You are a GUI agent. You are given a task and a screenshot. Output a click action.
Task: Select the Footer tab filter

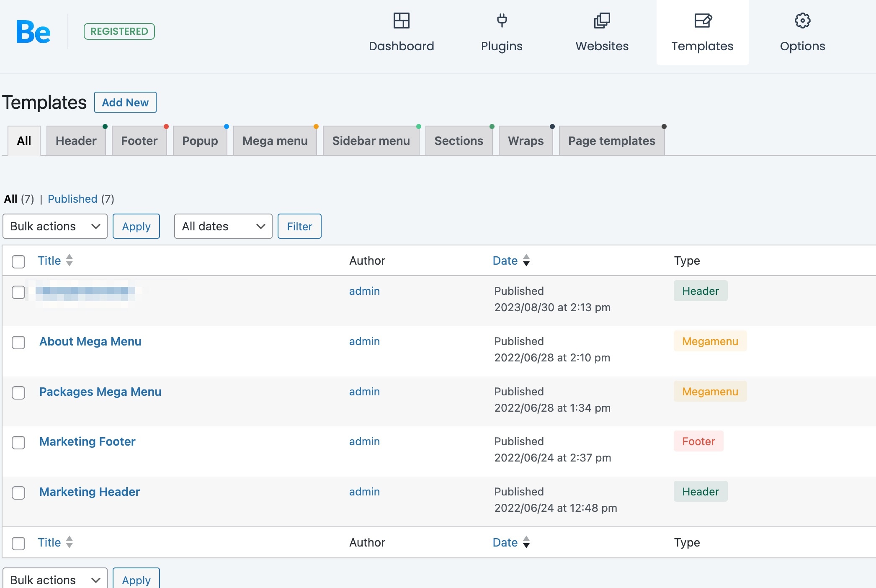[x=139, y=140]
